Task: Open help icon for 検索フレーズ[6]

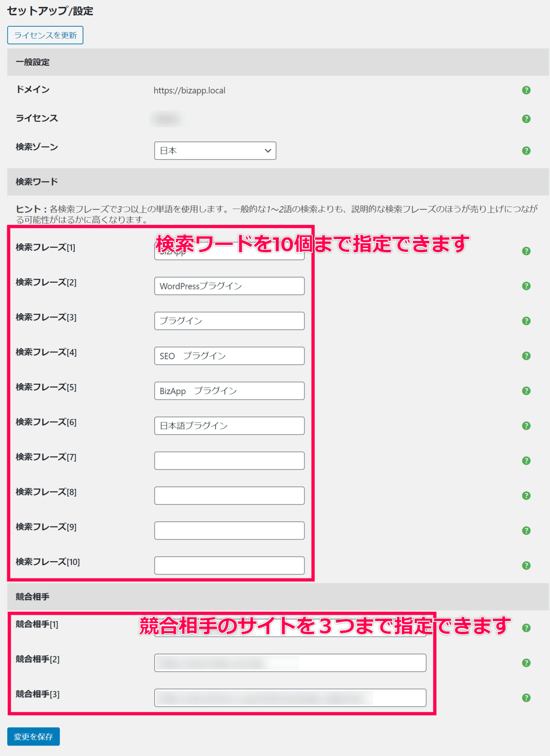Action: pyautogui.click(x=526, y=426)
